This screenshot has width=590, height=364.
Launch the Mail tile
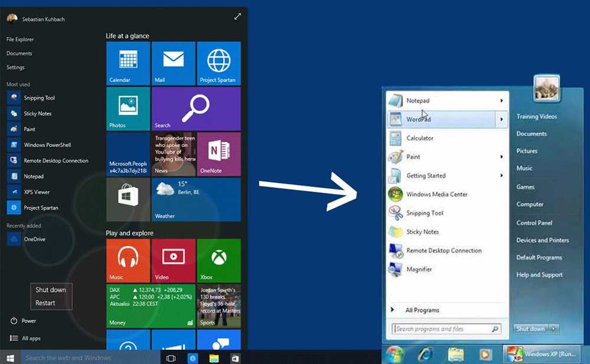tap(173, 63)
